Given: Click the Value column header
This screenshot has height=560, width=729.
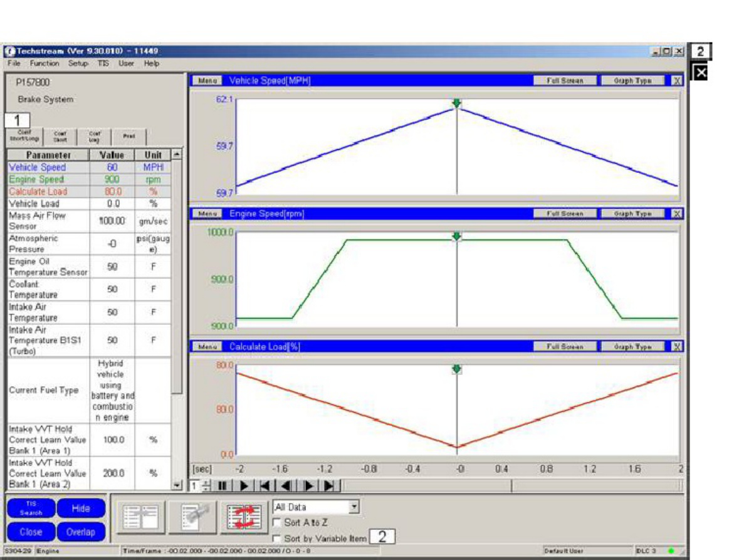Looking at the screenshot, I should click(112, 155).
